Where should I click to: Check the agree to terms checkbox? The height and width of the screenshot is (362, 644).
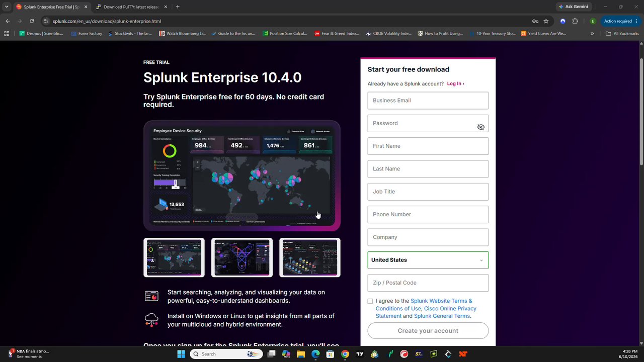click(370, 301)
